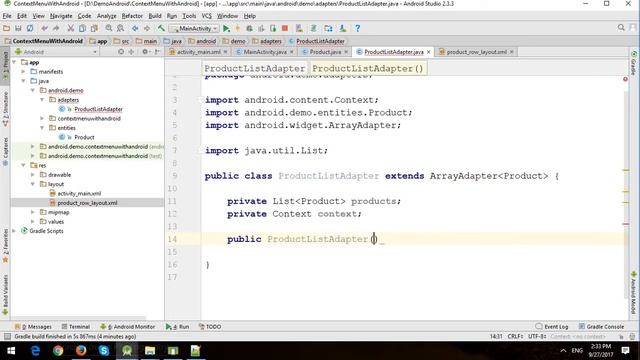Collapse the java folder
The height and width of the screenshot is (360, 640).
24,81
